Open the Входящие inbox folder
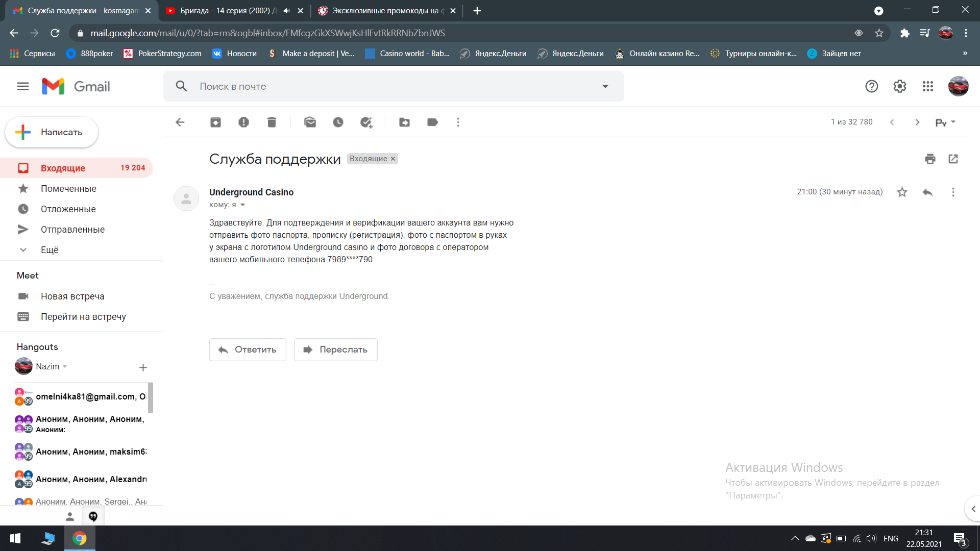The width and height of the screenshot is (980, 551). [x=77, y=168]
